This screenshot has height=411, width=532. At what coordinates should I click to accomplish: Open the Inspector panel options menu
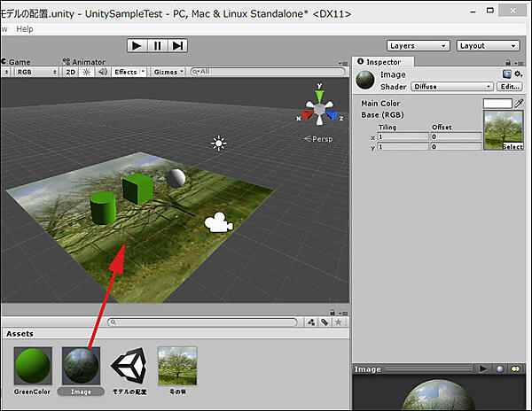518,63
